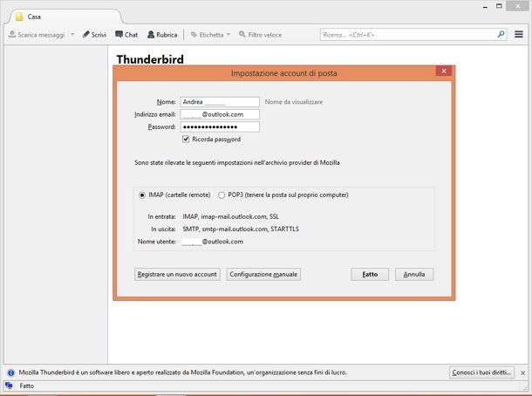Screen dimensions: 532x396
Task: Select IMAP (cartelle remote) radio button
Action: (x=142, y=195)
